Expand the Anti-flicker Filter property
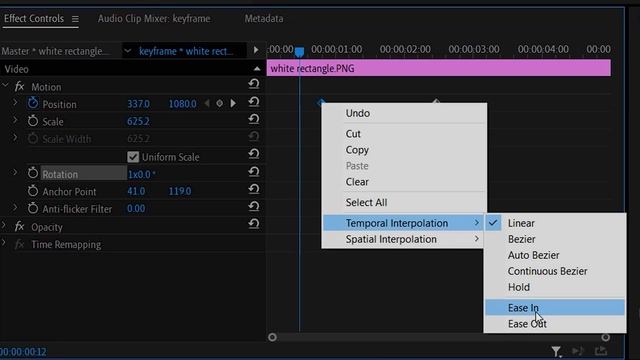 pyautogui.click(x=15, y=208)
